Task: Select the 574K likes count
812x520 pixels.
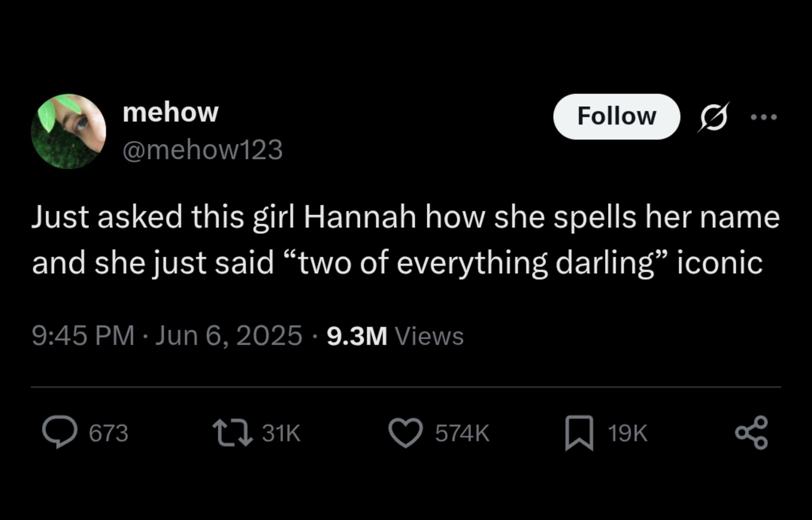Action: pyautogui.click(x=462, y=433)
